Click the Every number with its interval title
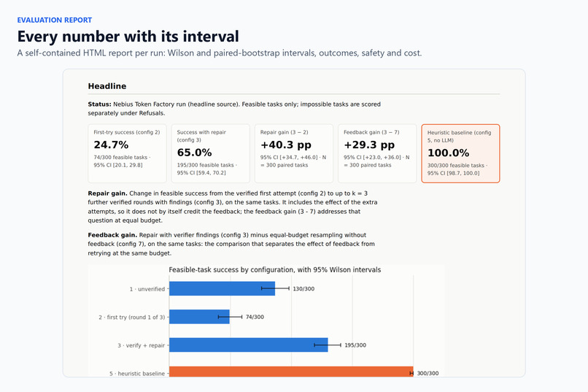 click(128, 36)
